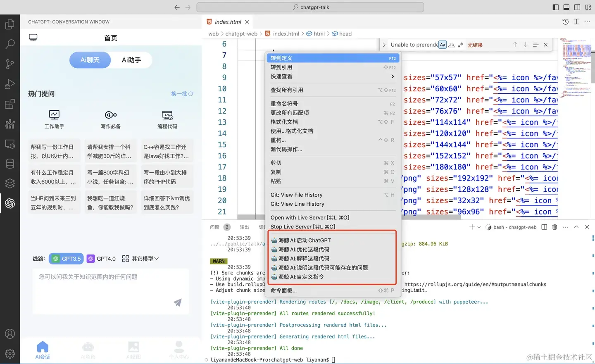The height and width of the screenshot is (364, 595).
Task: Toggle primary side bar layout icon
Action: pyautogui.click(x=555, y=7)
